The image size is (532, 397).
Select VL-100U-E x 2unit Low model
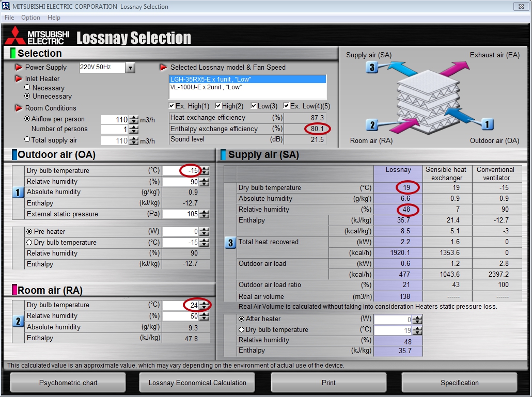(x=248, y=87)
